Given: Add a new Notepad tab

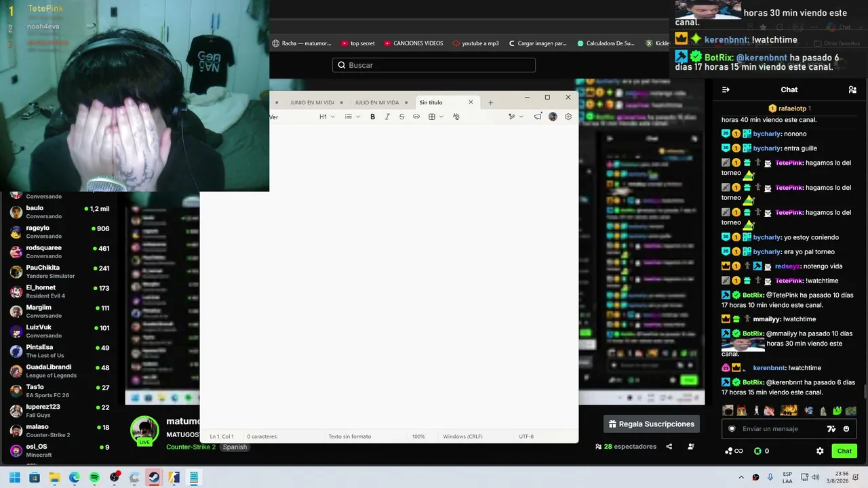Looking at the screenshot, I should point(490,102).
